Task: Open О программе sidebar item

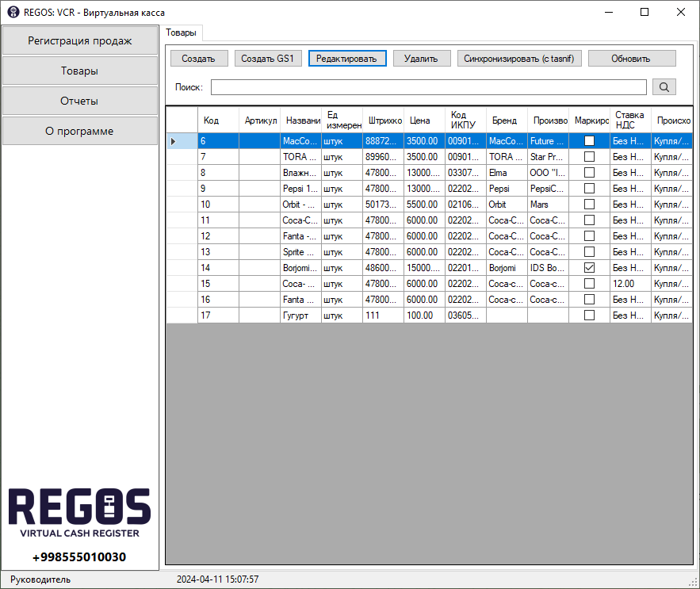Action: pyautogui.click(x=79, y=132)
